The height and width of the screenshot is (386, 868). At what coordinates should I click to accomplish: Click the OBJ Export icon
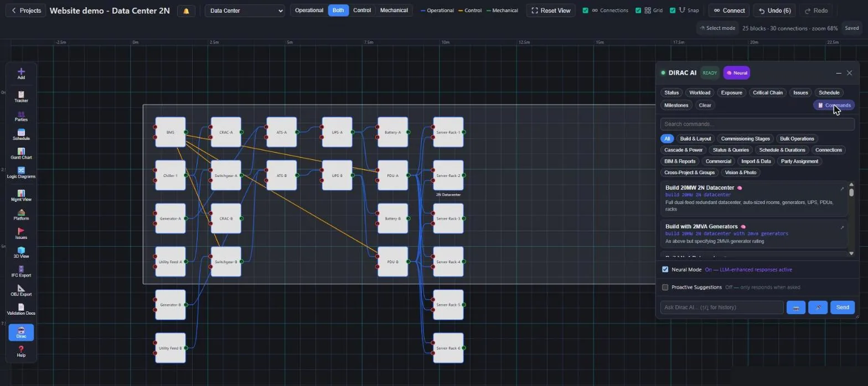point(21,290)
